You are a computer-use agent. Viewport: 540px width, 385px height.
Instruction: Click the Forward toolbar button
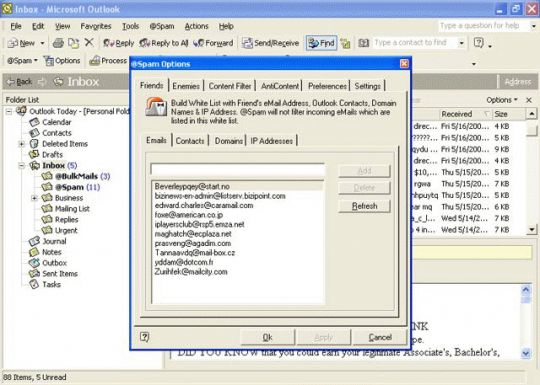(x=213, y=43)
